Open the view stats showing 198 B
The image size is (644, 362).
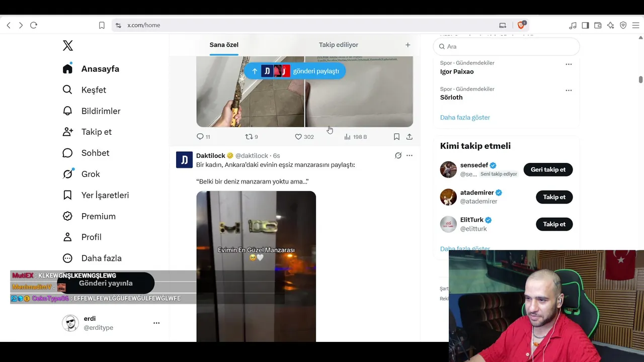point(355,137)
